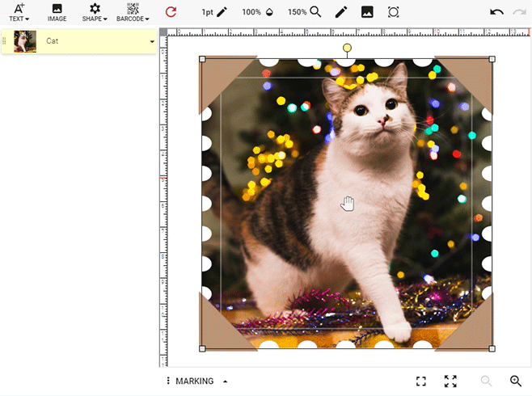
Task: Click the yellow rotation handle
Action: [347, 48]
